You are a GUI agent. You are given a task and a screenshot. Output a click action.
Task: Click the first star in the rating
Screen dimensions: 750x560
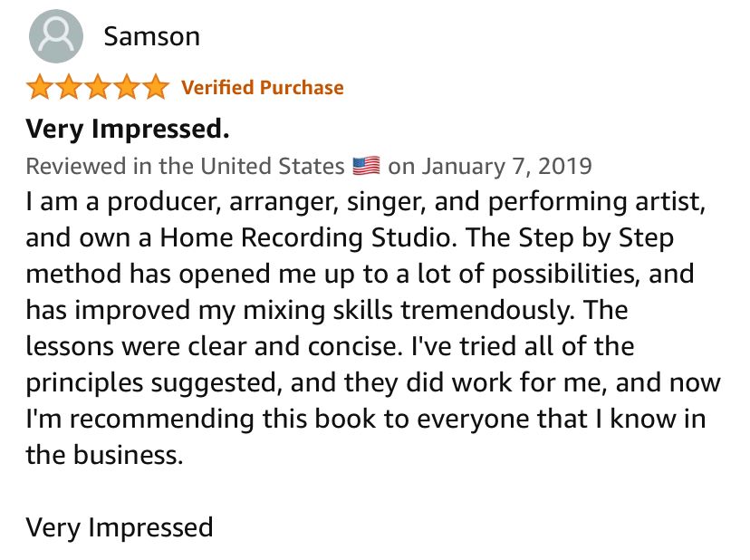40,88
